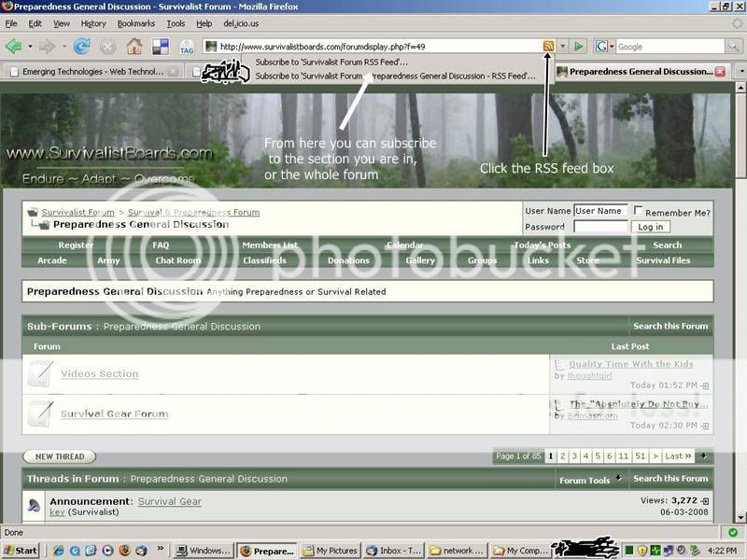Open the tab list dropdown arrow
The height and width of the screenshot is (560, 747).
coord(741,72)
